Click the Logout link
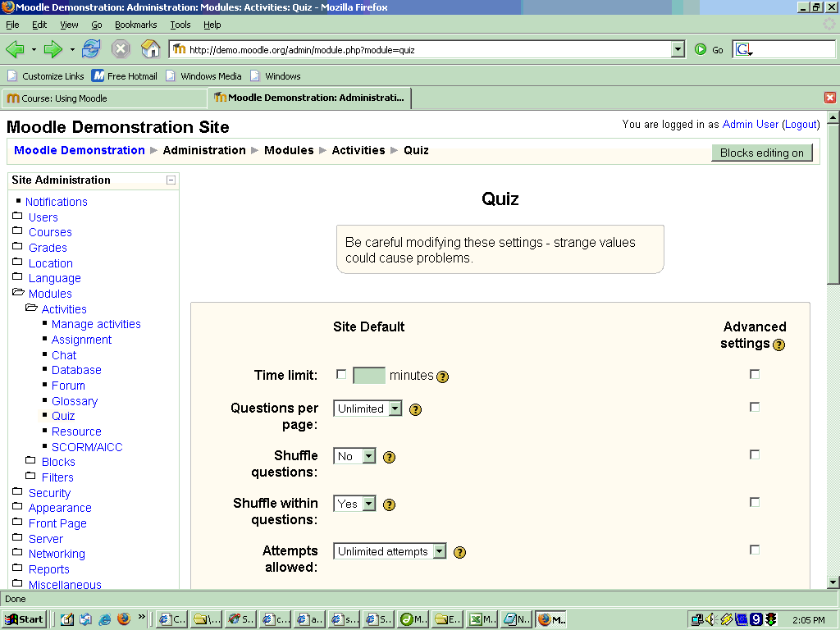 click(x=801, y=125)
